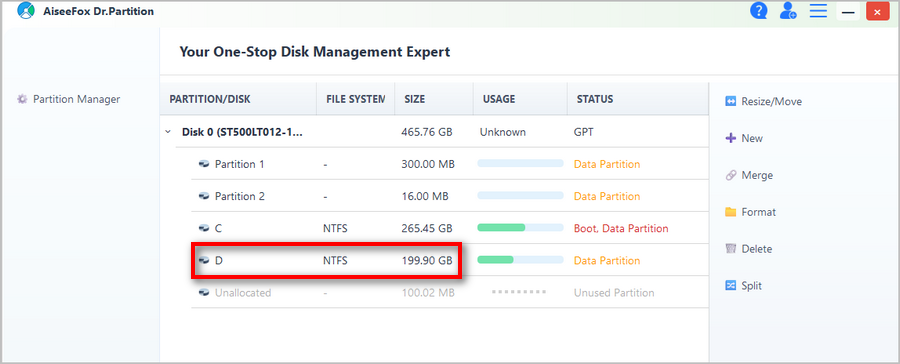The image size is (900, 364).
Task: Select the Disk 0 (ST500LT012-1... row
Action: (435, 131)
